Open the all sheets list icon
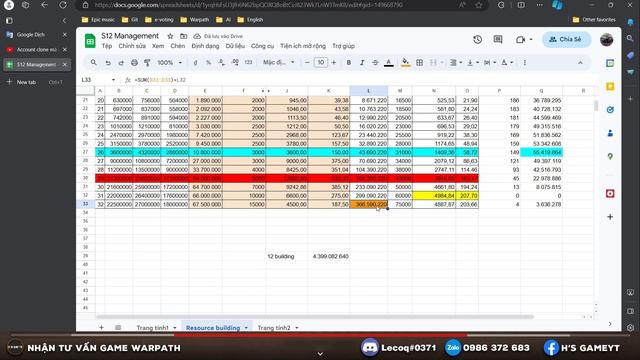 (x=118, y=327)
